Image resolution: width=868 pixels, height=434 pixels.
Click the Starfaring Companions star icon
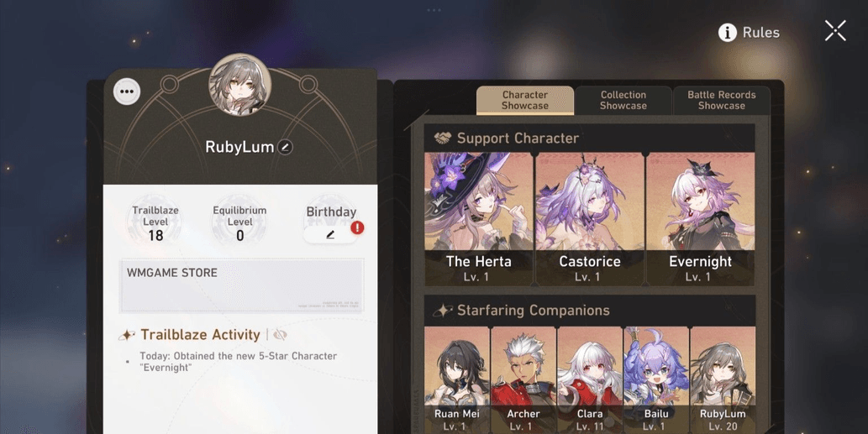pos(443,310)
